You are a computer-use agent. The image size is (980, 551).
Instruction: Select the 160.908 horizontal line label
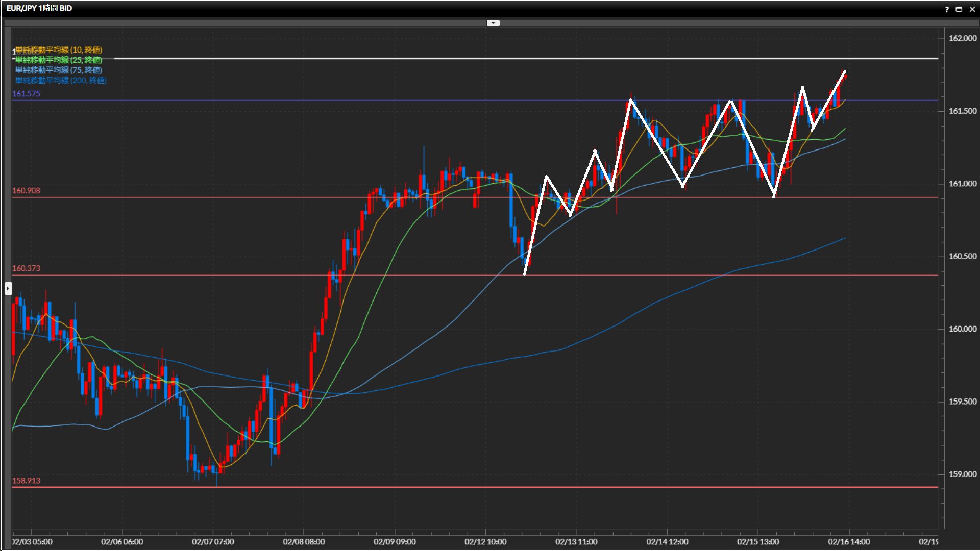[26, 191]
